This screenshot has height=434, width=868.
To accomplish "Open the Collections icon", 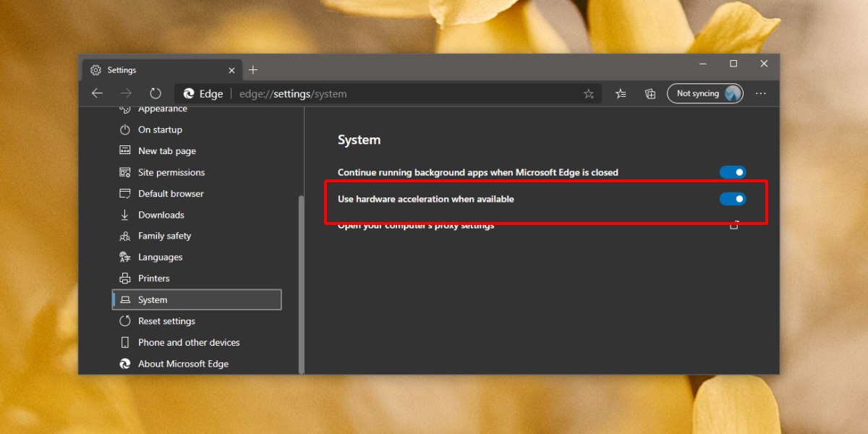I will (650, 93).
